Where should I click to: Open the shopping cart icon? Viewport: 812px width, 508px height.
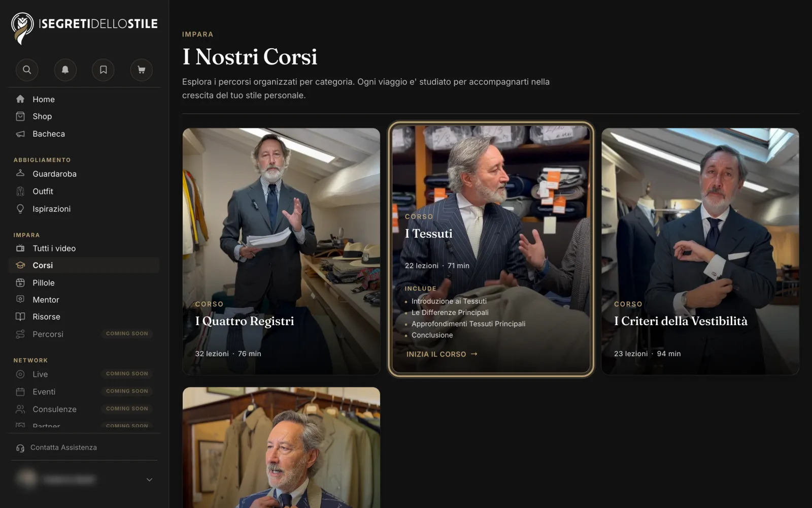tap(142, 70)
